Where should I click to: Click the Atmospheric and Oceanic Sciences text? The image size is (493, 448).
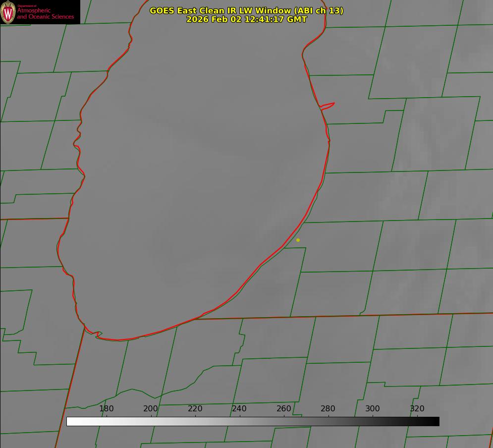point(45,13)
